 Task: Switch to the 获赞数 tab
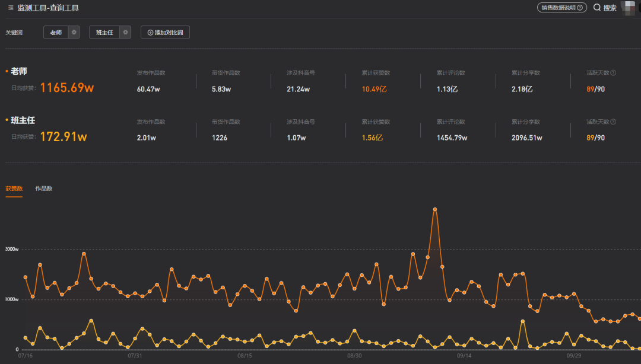click(x=14, y=189)
